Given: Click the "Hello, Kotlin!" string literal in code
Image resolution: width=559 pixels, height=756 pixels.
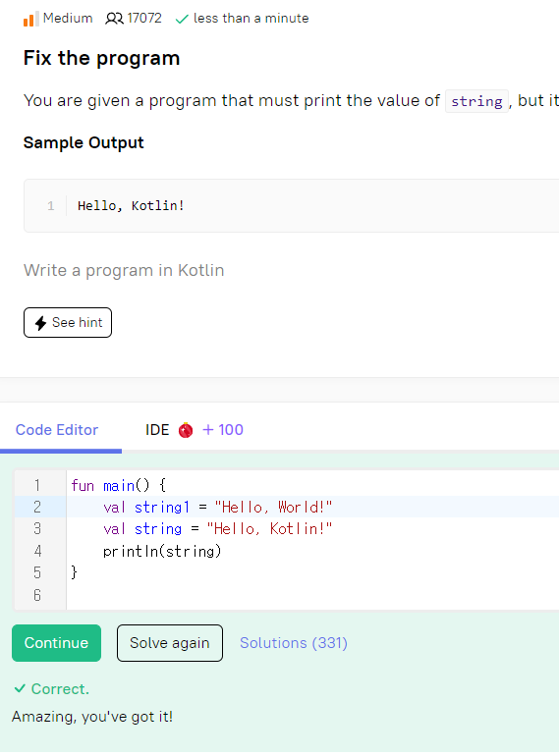Looking at the screenshot, I should [x=269, y=529].
